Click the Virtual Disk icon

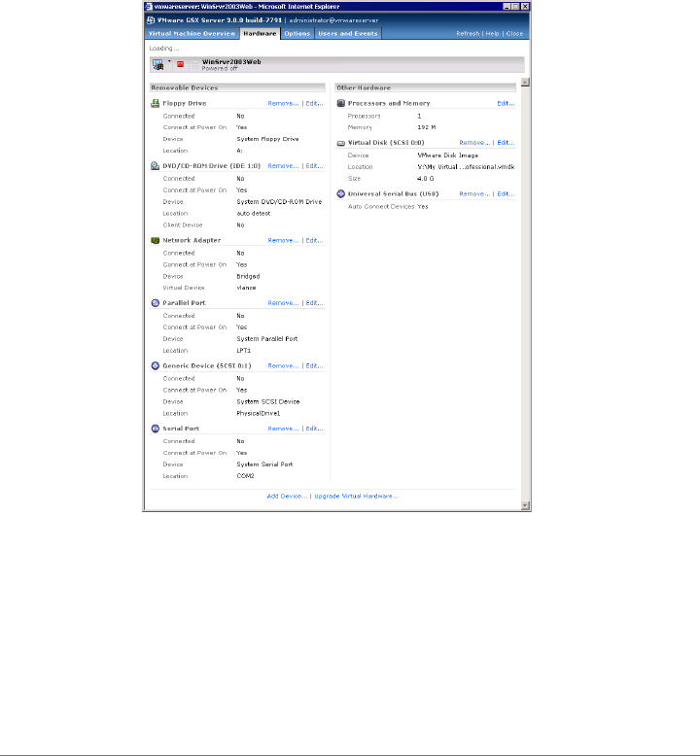pos(340,143)
